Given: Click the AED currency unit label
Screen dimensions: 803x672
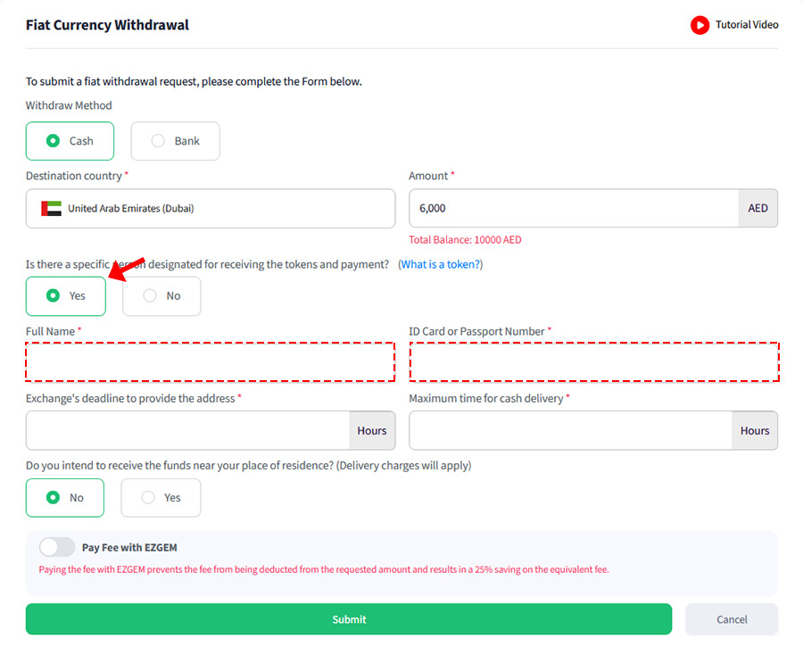Looking at the screenshot, I should [757, 209].
